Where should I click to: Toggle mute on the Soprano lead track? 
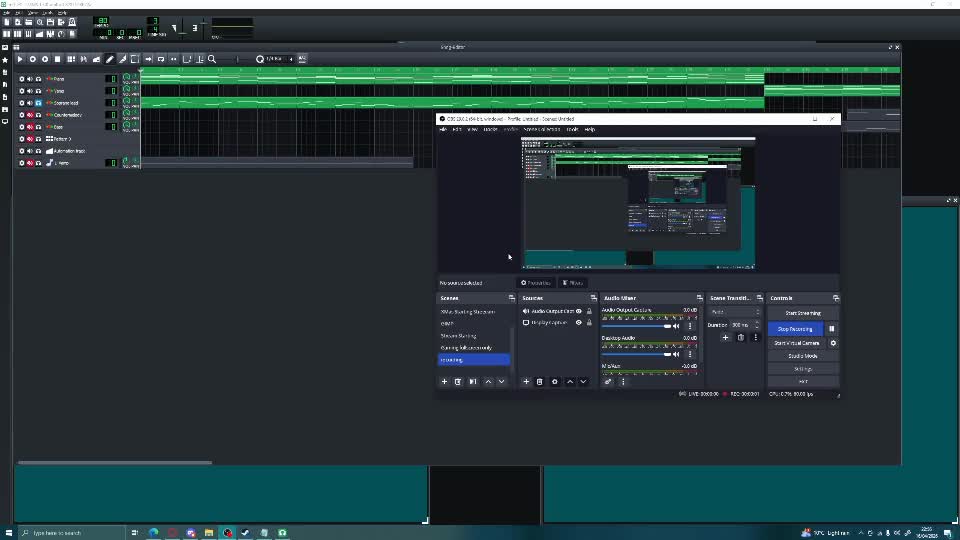[30, 103]
